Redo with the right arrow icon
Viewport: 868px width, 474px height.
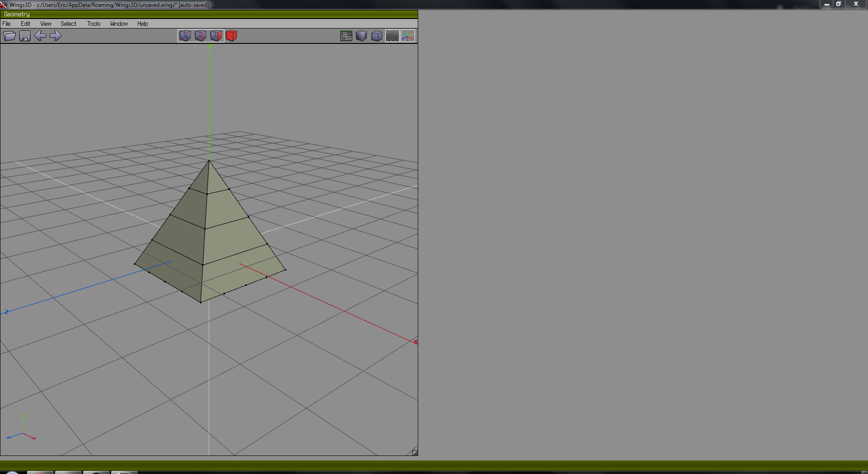pos(56,36)
